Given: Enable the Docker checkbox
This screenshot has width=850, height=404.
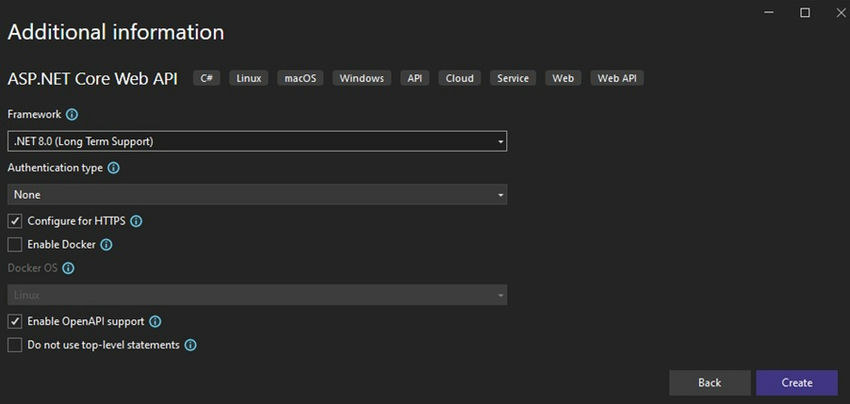Looking at the screenshot, I should coord(15,244).
